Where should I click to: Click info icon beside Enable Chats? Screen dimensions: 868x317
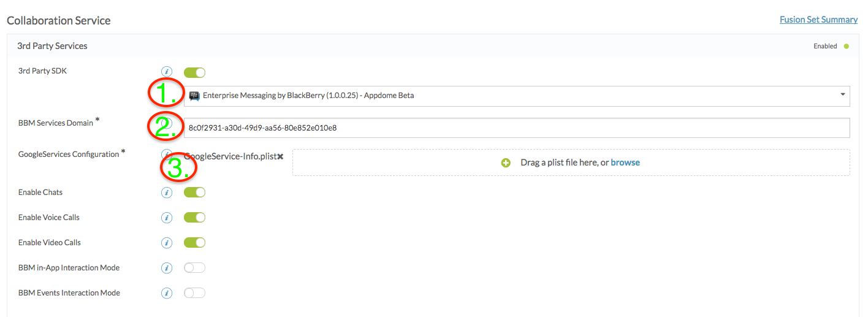[x=166, y=193]
